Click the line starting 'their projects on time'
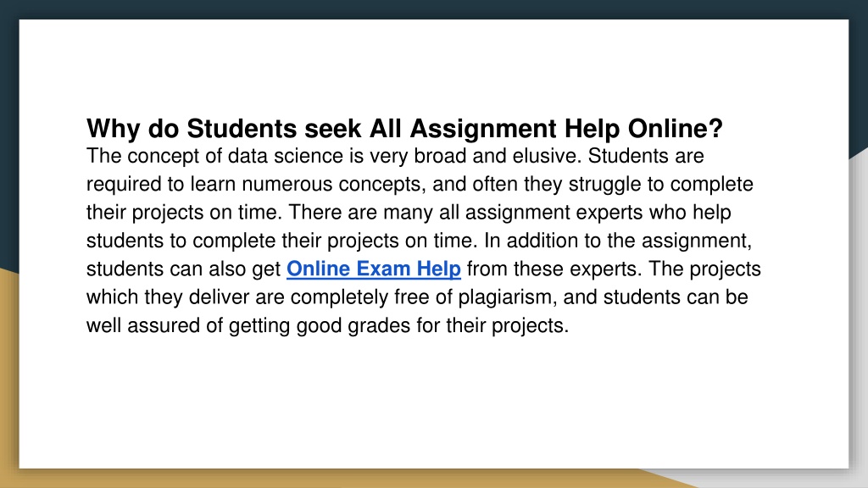This screenshot has height=488, width=868. [409, 213]
